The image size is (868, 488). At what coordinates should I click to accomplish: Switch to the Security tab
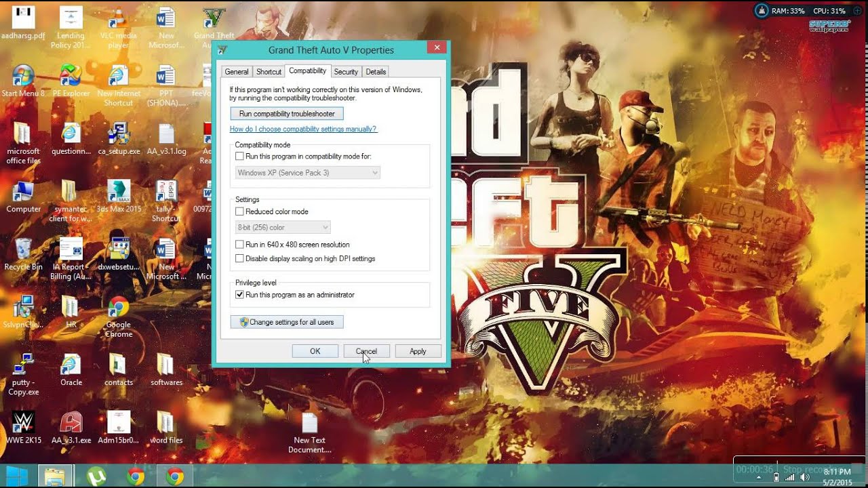point(346,72)
